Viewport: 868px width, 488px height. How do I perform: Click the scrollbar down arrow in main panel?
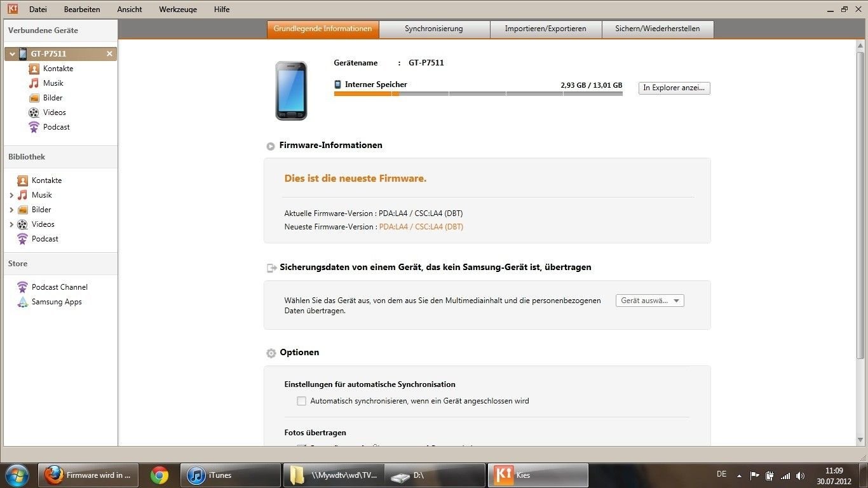point(860,440)
